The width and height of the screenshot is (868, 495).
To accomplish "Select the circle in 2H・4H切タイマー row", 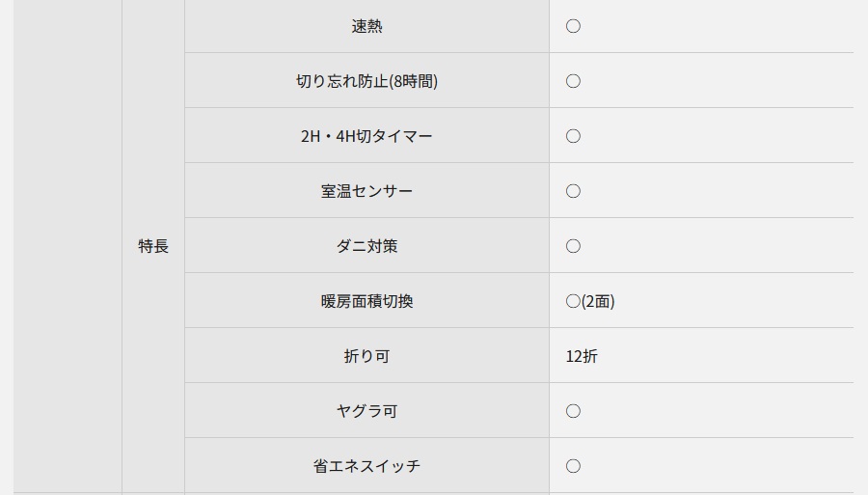I will [573, 136].
